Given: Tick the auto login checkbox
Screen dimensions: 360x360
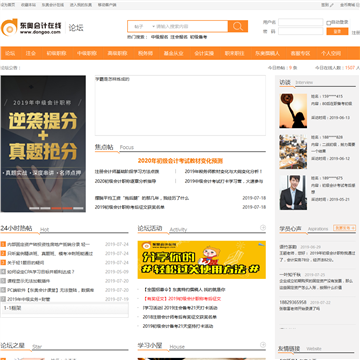Looking at the screenshot, I should (328, 23).
